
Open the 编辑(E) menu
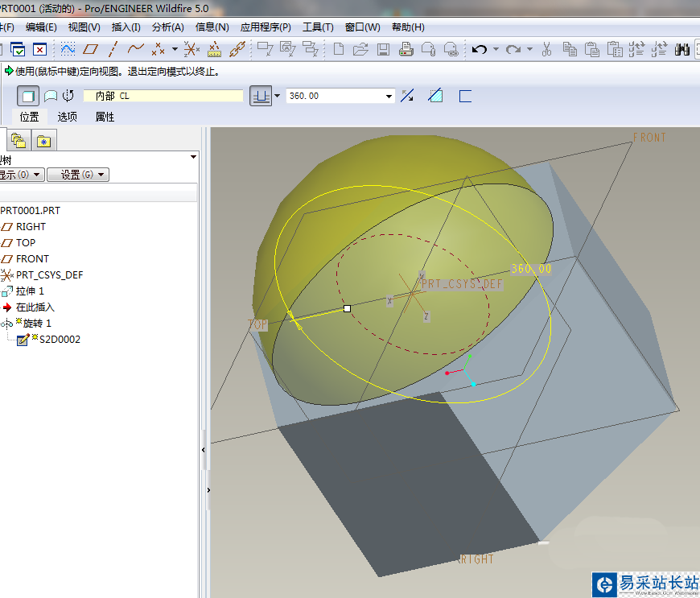[41, 27]
